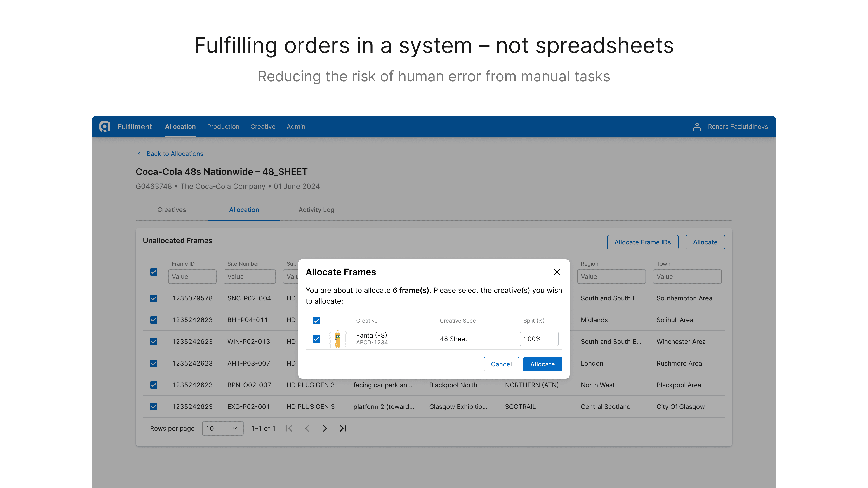Screen dimensions: 868x488
Task: Open the Activity Log tab
Action: coord(316,210)
